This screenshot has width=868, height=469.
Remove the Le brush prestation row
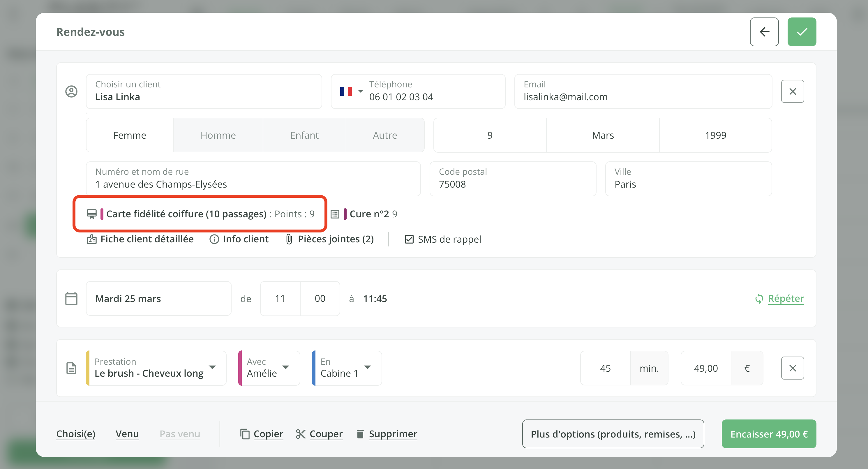pos(792,368)
